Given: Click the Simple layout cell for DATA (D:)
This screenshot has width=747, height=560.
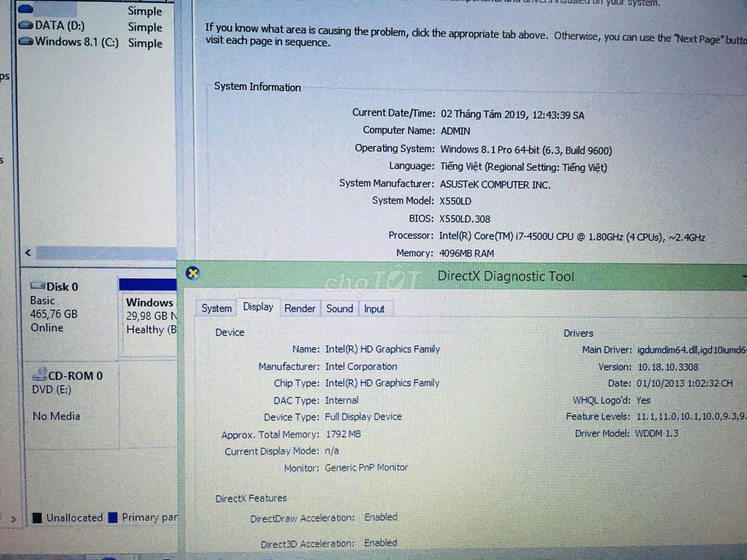Looking at the screenshot, I should coord(145,27).
